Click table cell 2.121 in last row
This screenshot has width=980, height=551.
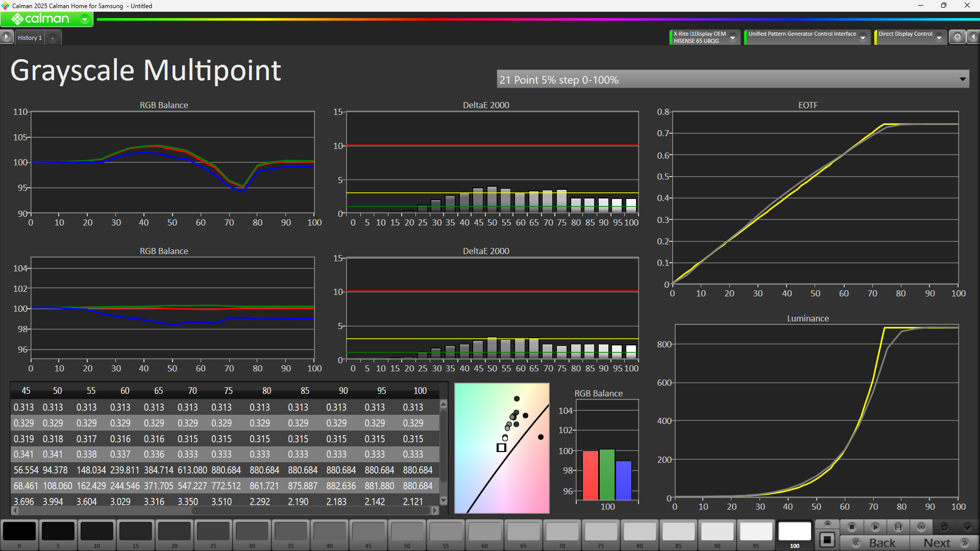tap(413, 502)
